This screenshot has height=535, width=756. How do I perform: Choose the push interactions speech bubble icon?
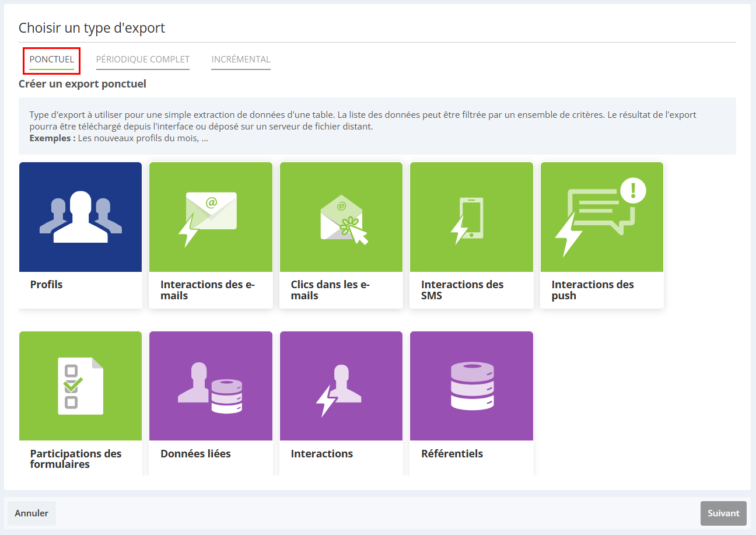pos(600,217)
